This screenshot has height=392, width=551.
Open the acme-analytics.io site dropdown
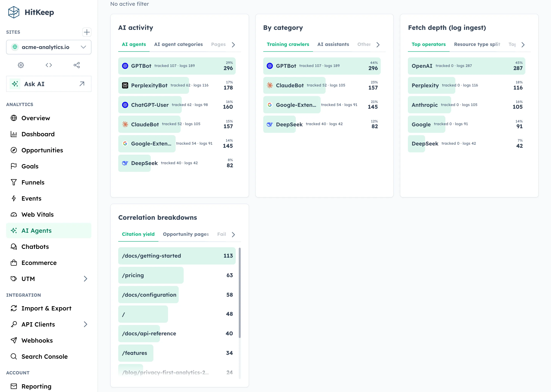click(x=49, y=47)
